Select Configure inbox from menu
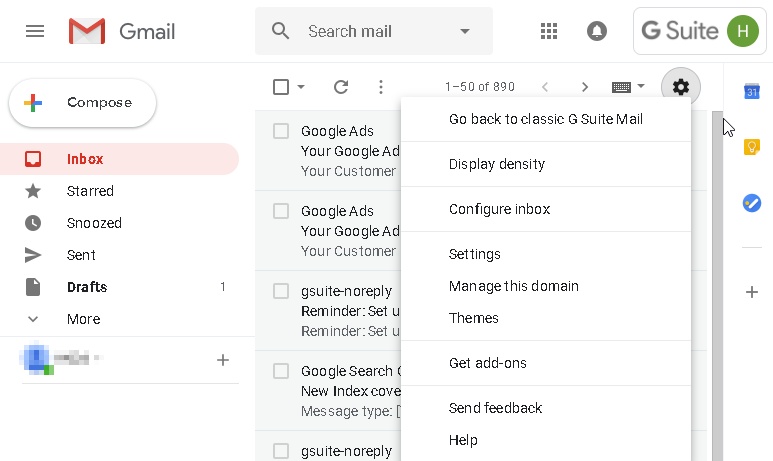Viewport: 773px width, 461px height. tap(546, 209)
